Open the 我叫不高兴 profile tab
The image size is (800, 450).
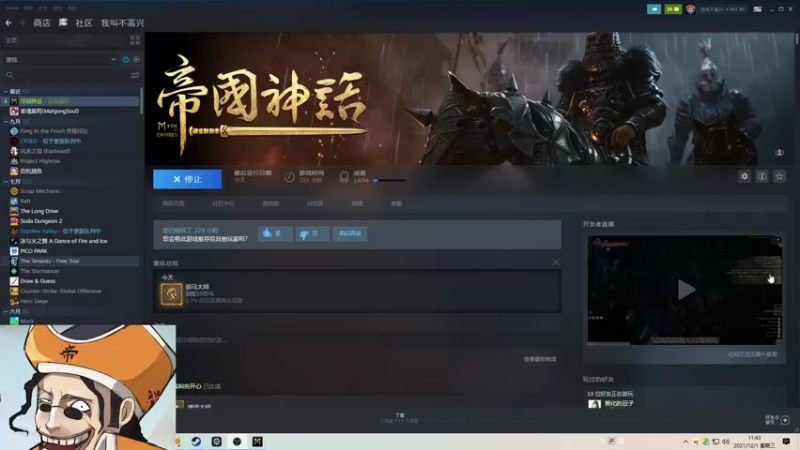(x=122, y=23)
